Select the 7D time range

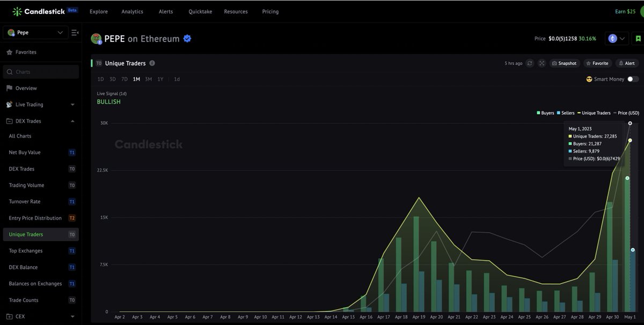(125, 79)
